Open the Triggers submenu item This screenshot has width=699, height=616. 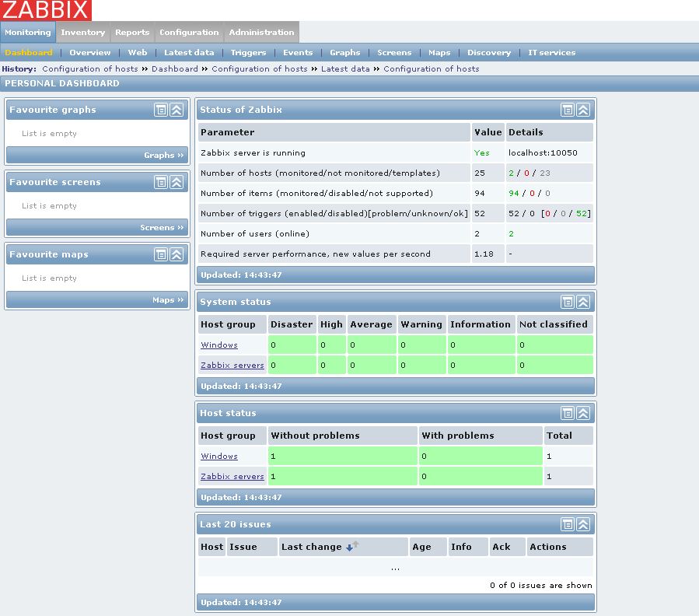point(248,53)
